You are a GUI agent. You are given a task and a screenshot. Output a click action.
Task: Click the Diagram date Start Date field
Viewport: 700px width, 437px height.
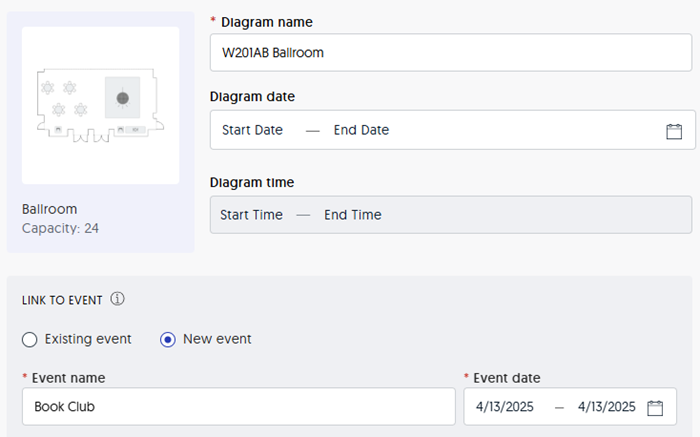252,130
